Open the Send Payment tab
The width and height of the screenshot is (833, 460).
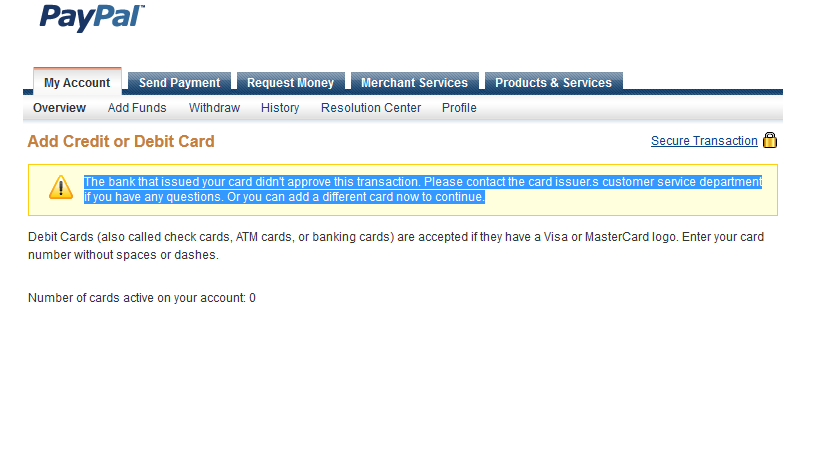click(180, 82)
